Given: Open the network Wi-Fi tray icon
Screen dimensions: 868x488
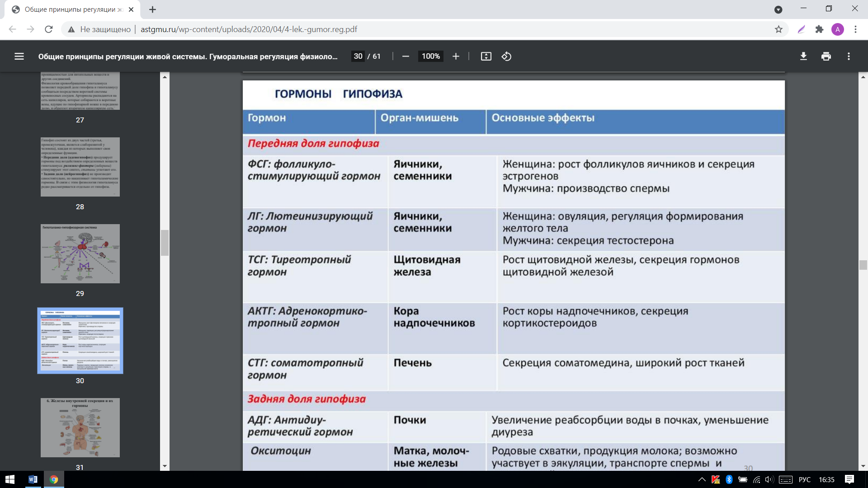Looking at the screenshot, I should 756,479.
